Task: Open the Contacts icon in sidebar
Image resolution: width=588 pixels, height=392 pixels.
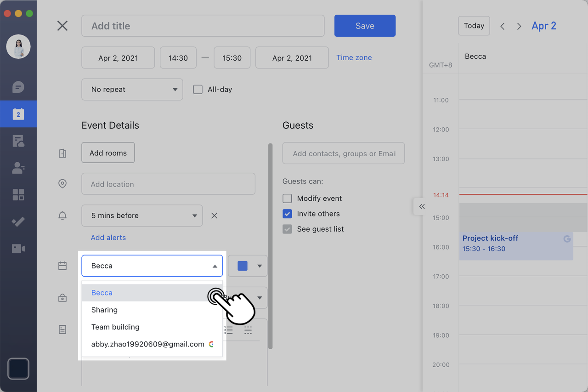Action: click(x=18, y=168)
